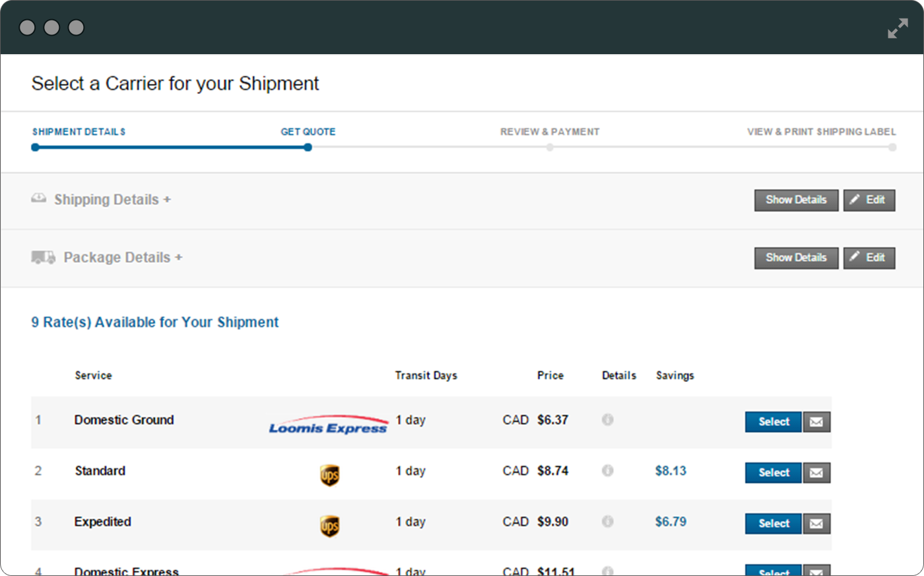
Task: Go to View & Print Shipping Label step
Action: (822, 132)
